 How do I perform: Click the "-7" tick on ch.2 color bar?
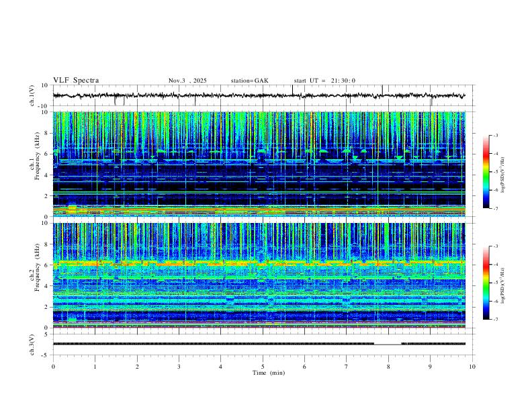pyautogui.click(x=495, y=319)
